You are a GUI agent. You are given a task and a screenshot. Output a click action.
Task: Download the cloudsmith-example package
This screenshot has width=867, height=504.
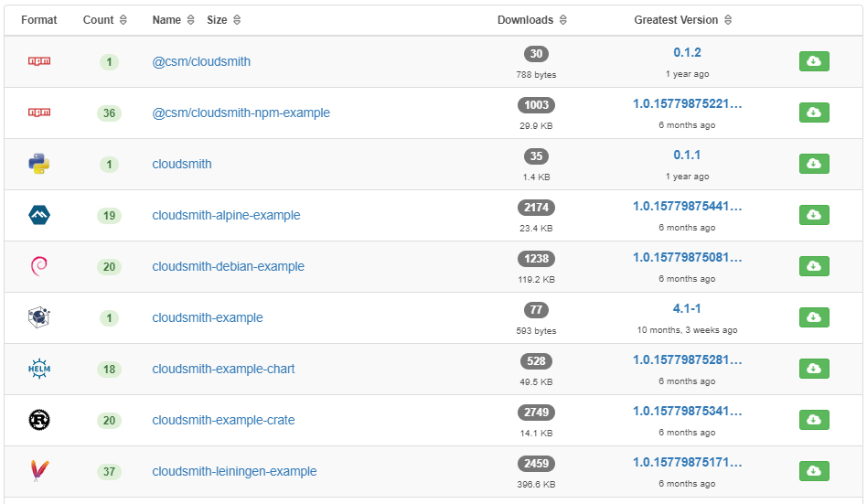[814, 317]
